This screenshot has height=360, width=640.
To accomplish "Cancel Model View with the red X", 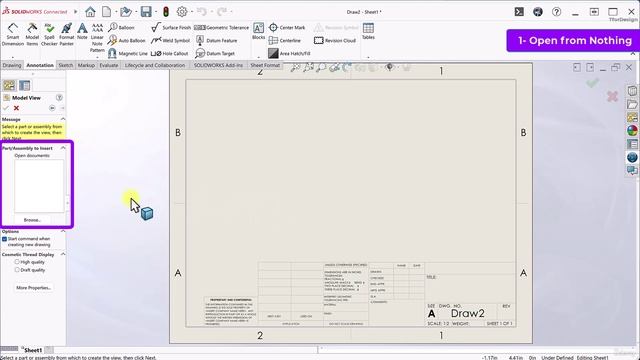I will pyautogui.click(x=16, y=108).
